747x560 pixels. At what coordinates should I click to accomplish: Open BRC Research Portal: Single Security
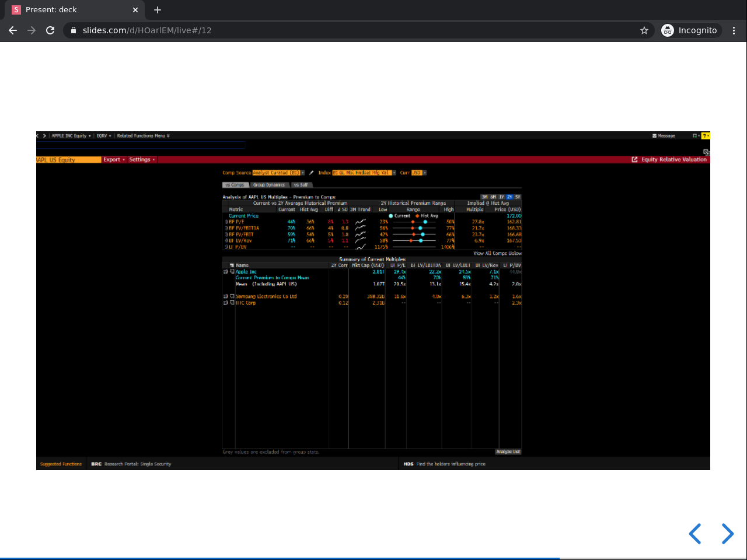click(x=131, y=464)
